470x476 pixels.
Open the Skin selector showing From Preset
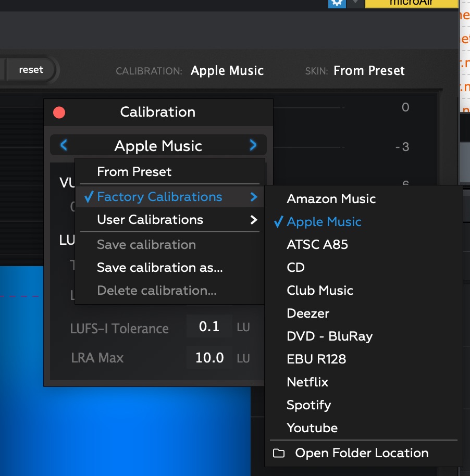pos(369,71)
